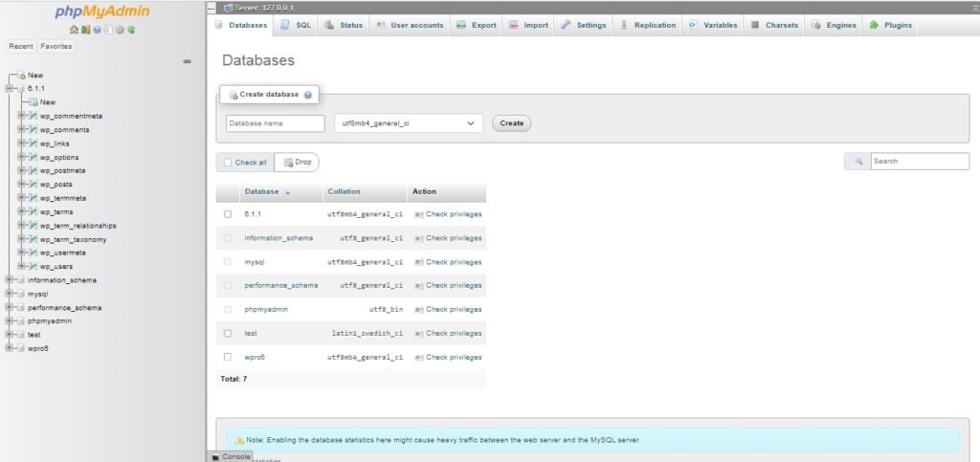Screen dimensions: 980x462
Task: Click wp_links table icon in tree
Action: (x=33, y=143)
